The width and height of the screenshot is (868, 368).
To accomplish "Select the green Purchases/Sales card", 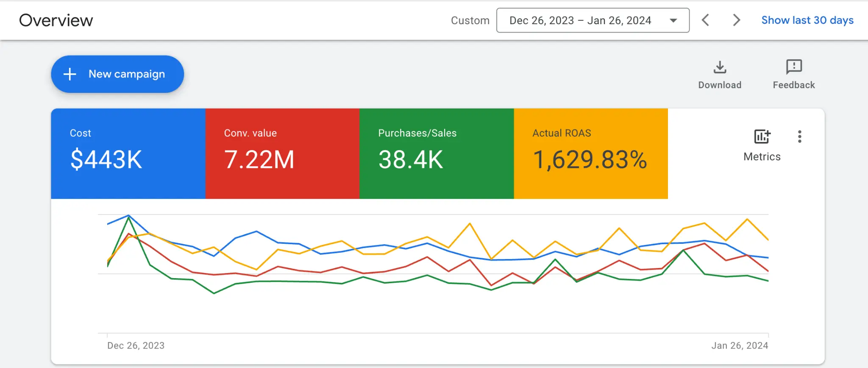I will (x=437, y=153).
